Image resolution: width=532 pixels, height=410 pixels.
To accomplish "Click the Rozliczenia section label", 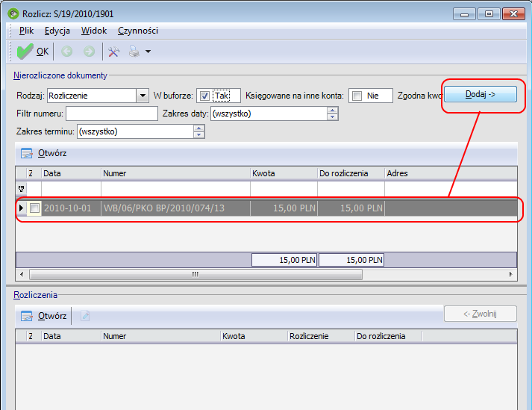I will (x=35, y=295).
